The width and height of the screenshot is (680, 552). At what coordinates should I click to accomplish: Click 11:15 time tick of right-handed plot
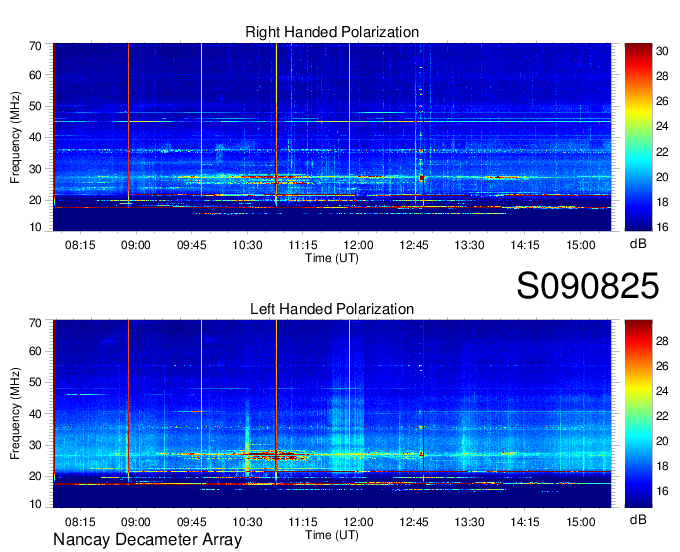point(303,245)
